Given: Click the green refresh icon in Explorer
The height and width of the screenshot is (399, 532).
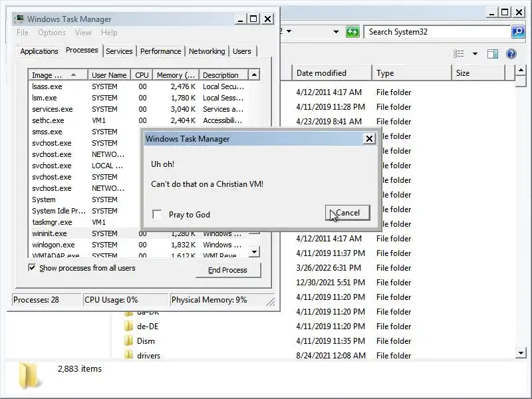Looking at the screenshot, I should coord(352,32).
